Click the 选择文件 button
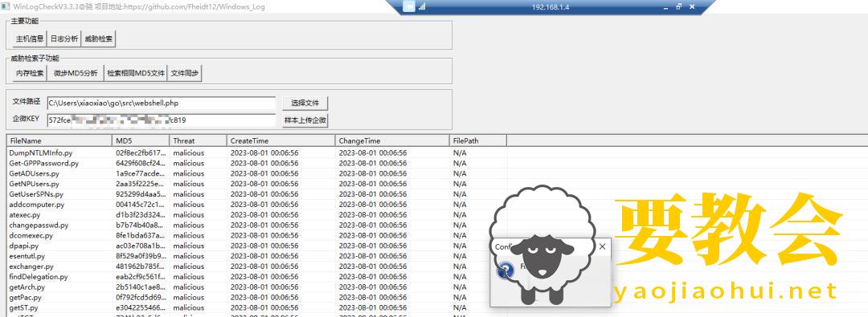Screen dimensions: 868x317 [x=305, y=103]
